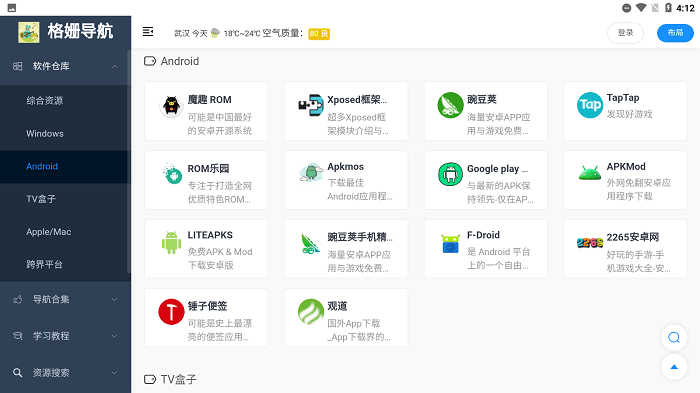Click the Android section tag icon
Screen dimensions: 700x393
point(150,61)
